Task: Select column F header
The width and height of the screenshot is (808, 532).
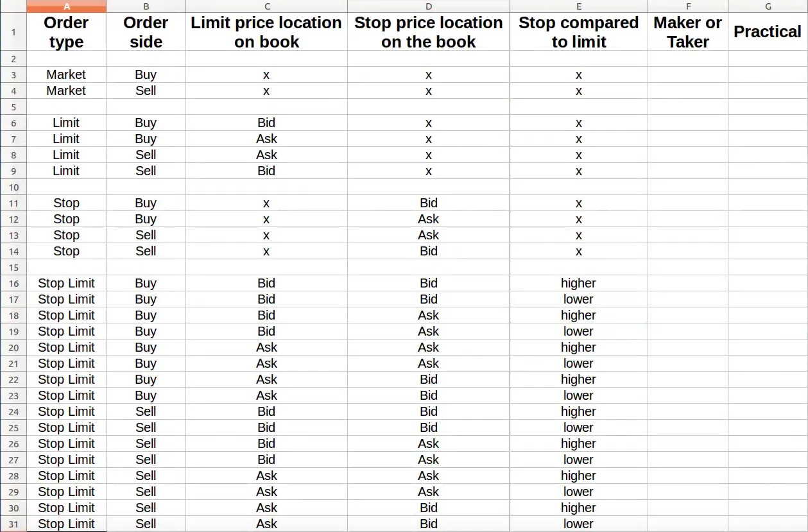Action: click(x=688, y=6)
